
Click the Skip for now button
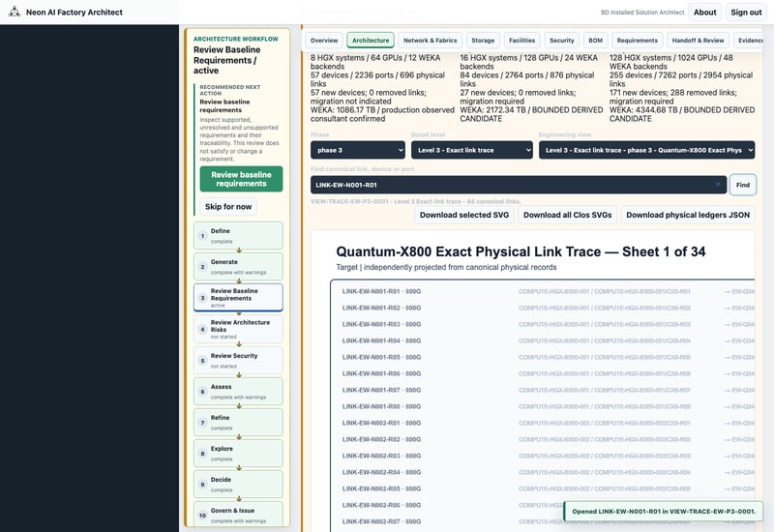coord(228,206)
